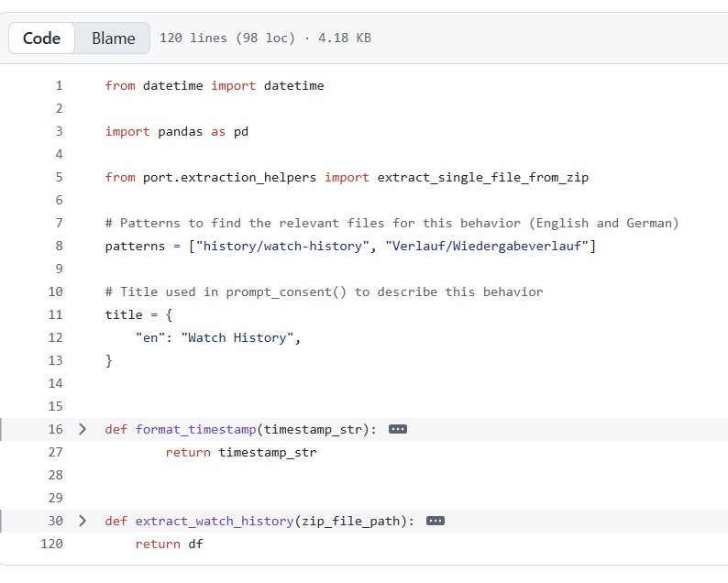Click line number 16
Viewport: 728px width, 583px height.
55,429
